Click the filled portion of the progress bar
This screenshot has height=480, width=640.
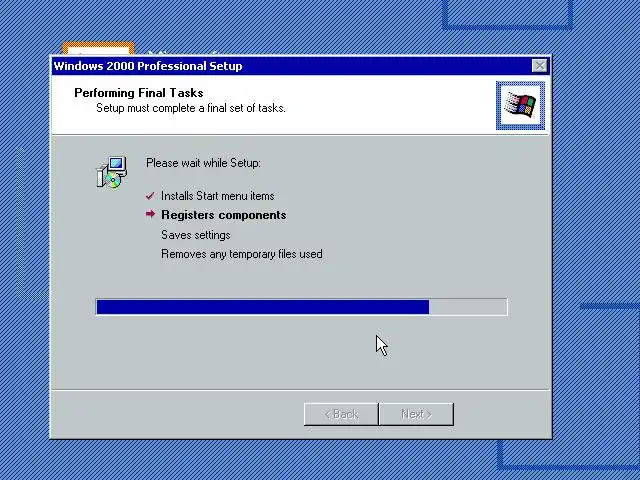(x=262, y=307)
